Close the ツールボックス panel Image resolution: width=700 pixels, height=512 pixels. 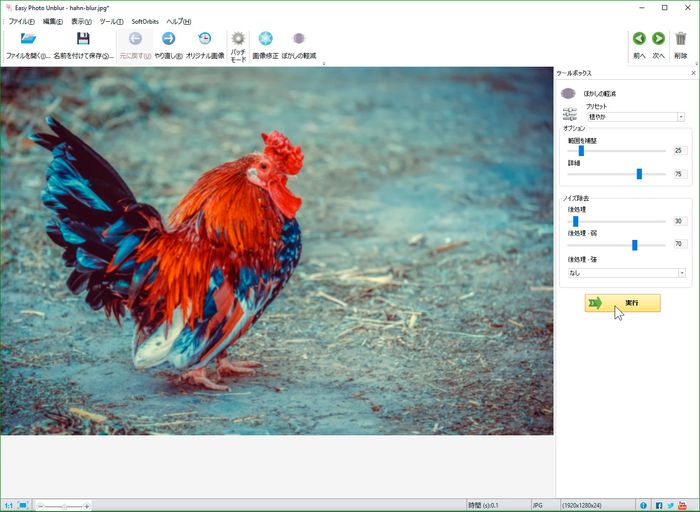(693, 73)
